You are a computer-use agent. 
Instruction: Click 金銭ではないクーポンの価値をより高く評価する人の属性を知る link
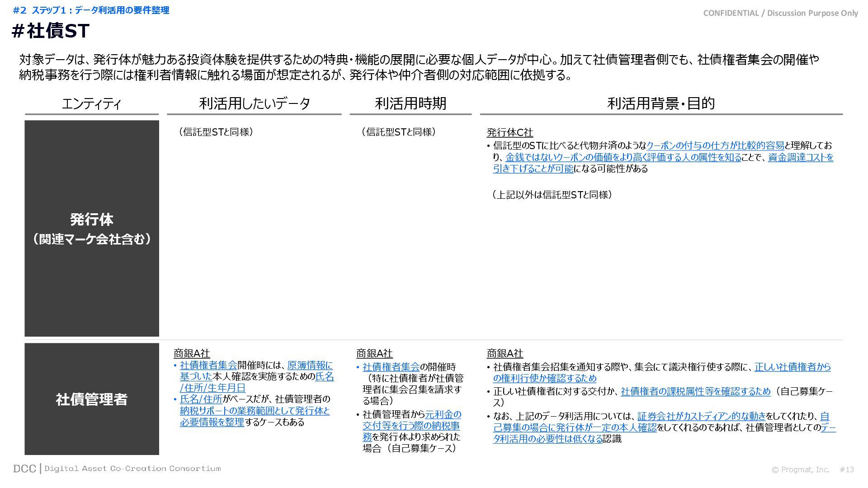623,157
